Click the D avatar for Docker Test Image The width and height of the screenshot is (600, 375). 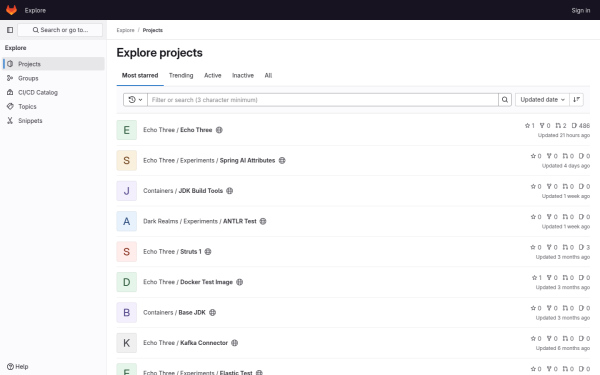click(127, 282)
